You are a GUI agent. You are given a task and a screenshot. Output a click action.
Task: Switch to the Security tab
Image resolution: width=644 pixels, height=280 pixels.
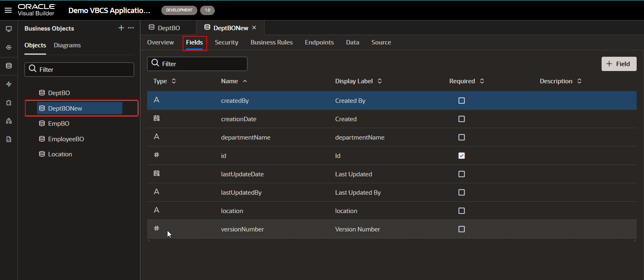coord(227,42)
